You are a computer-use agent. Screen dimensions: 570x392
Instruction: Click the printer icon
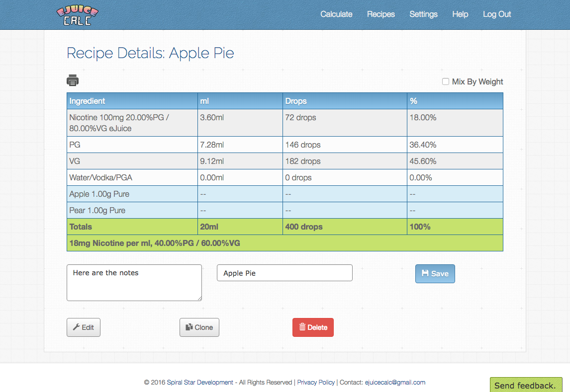point(73,80)
